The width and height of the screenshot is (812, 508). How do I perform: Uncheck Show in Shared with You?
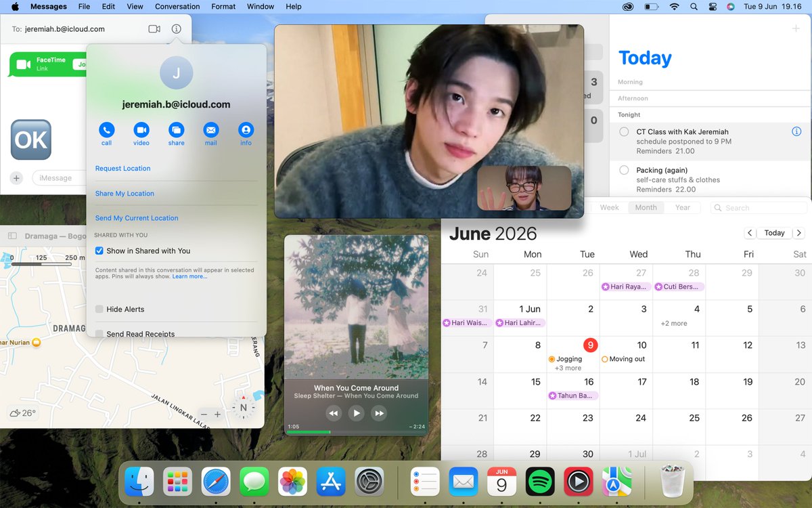pos(99,251)
